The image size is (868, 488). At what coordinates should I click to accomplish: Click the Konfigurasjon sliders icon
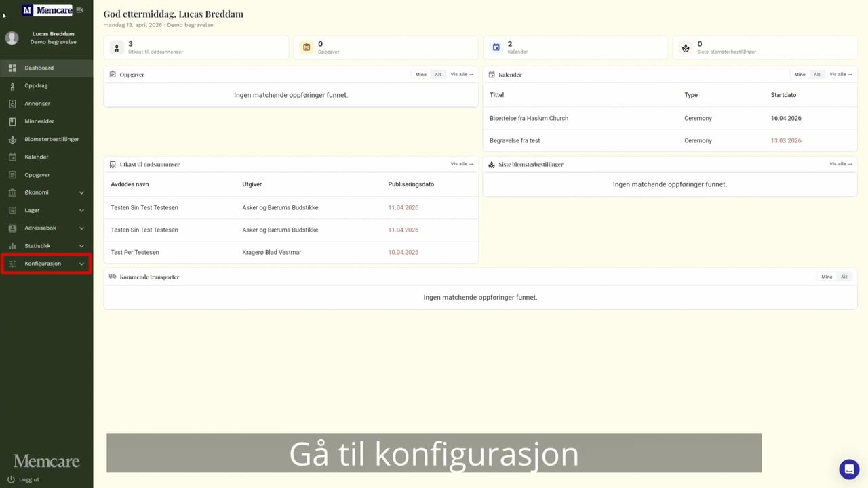pyautogui.click(x=12, y=264)
